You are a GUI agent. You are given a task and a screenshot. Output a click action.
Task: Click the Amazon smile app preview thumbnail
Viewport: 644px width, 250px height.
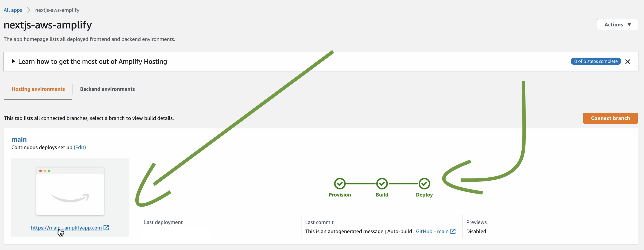[70, 191]
